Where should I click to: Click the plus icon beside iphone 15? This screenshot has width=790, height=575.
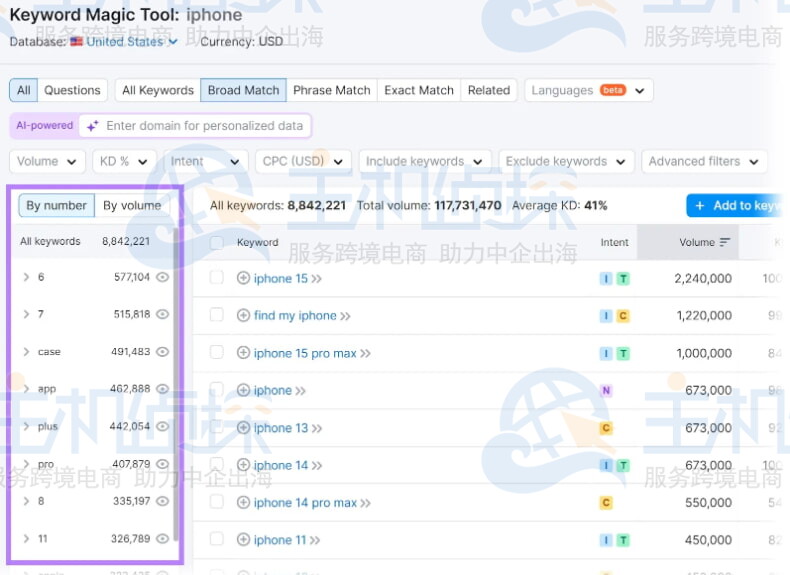tap(243, 279)
